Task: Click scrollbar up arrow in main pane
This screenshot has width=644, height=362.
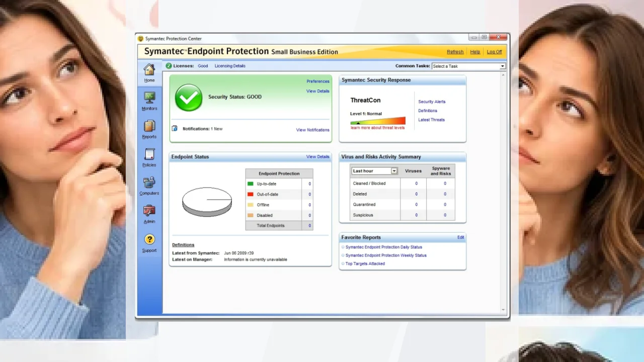Action: pyautogui.click(x=503, y=75)
